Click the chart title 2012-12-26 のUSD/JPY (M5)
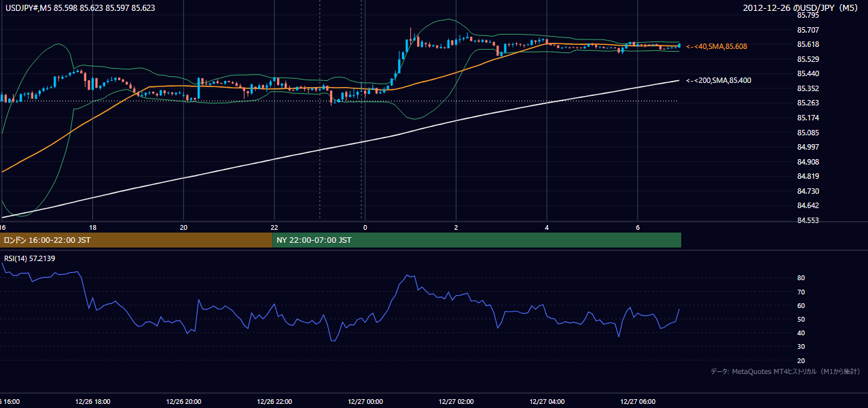Viewport: 868px width, 408px height. click(x=801, y=8)
